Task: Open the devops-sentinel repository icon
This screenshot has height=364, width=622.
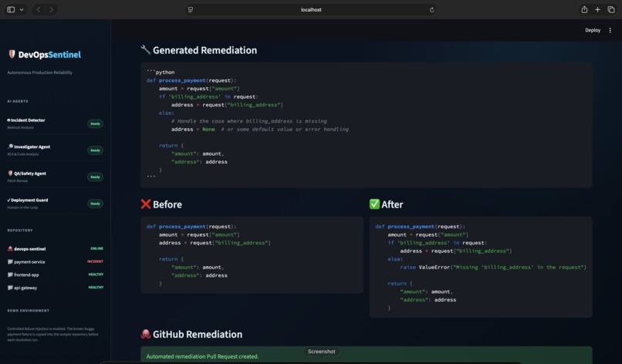Action: tap(10, 248)
